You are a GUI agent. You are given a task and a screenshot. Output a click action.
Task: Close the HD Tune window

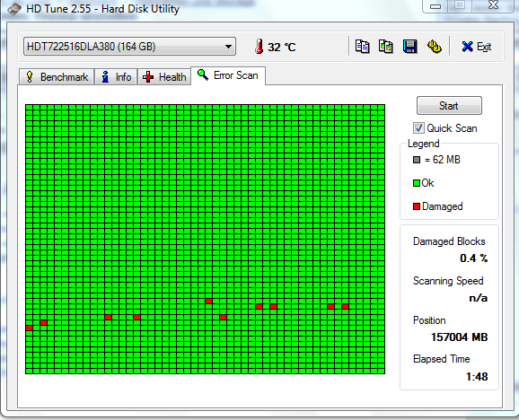point(493,5)
